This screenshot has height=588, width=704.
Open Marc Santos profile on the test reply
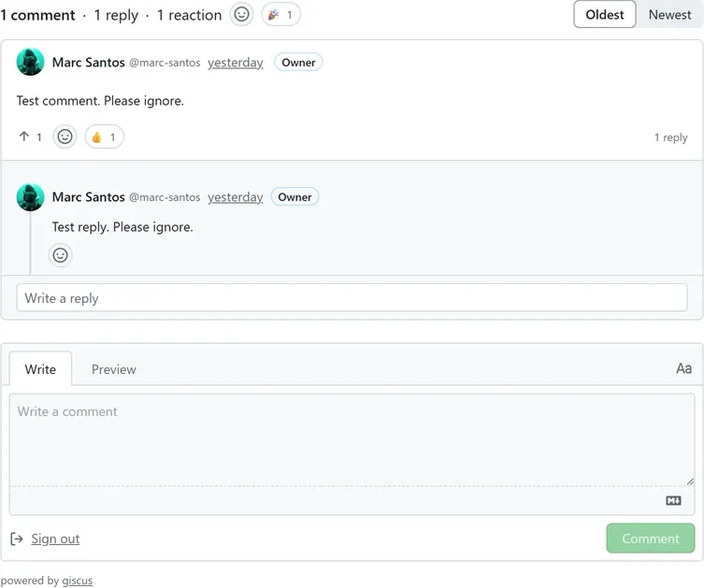[89, 197]
